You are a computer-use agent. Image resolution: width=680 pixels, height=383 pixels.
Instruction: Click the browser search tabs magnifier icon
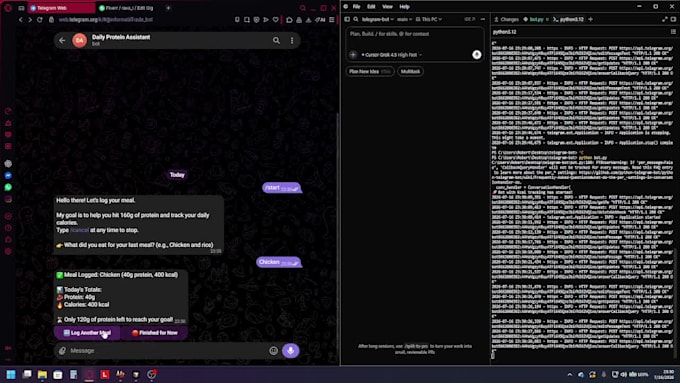(x=303, y=8)
